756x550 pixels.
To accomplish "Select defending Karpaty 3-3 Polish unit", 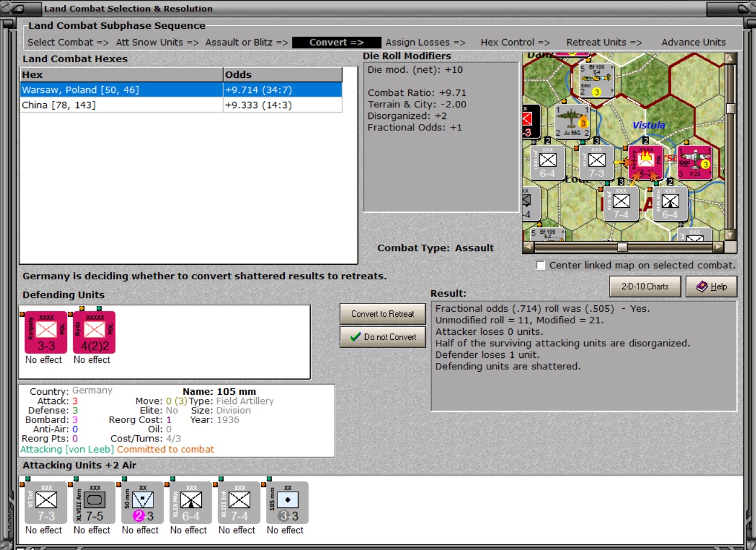I will 46,332.
